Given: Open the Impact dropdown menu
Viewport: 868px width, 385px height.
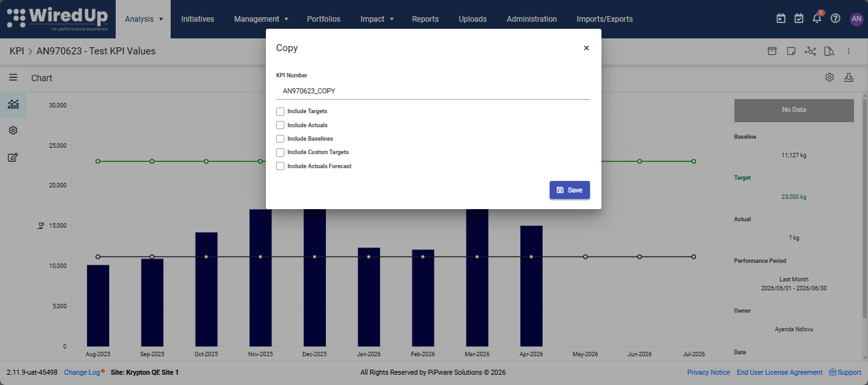Looking at the screenshot, I should tap(376, 19).
